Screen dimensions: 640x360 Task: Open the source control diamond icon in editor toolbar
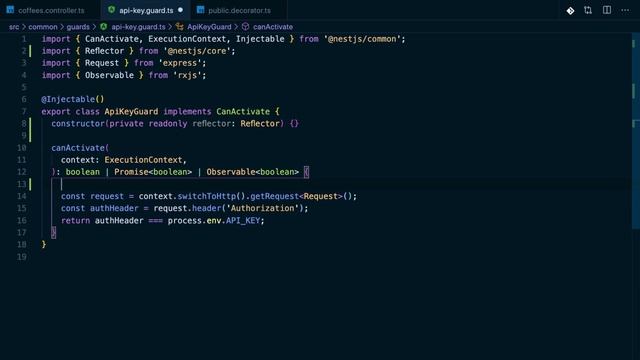570,11
